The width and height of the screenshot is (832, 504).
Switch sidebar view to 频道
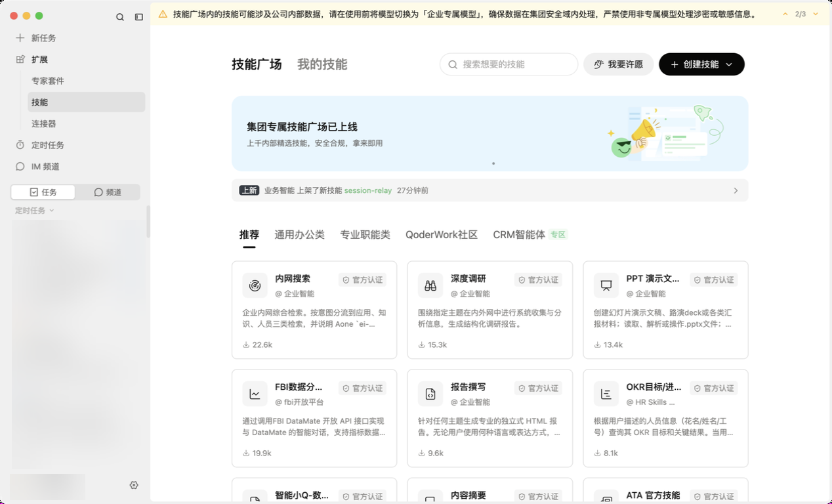coord(108,192)
